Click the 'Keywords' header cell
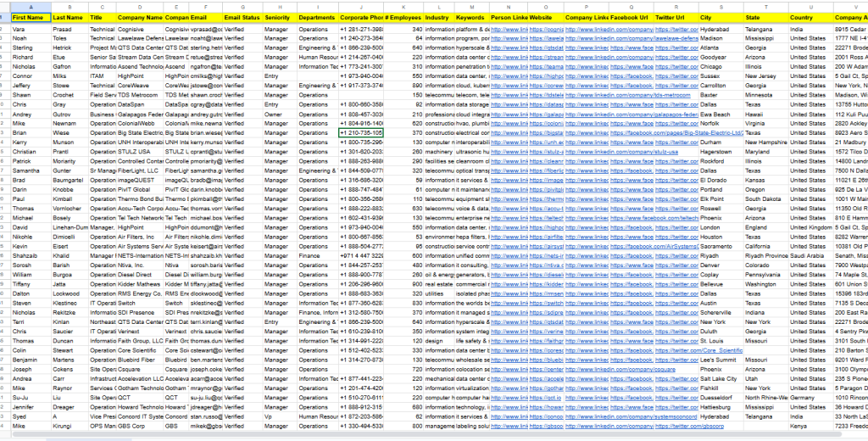The height and width of the screenshot is (441, 868). tap(471, 18)
